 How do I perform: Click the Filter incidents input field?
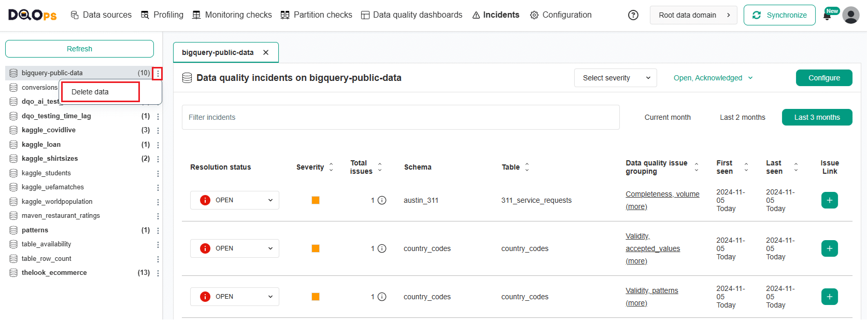click(x=401, y=117)
